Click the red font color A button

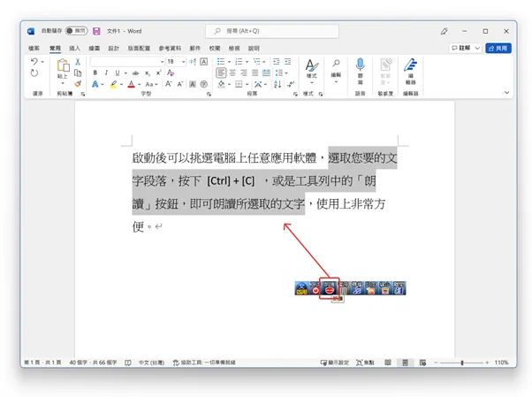point(132,84)
